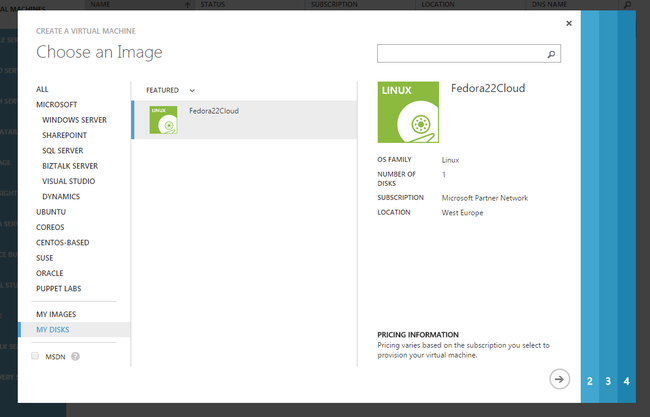Click the search magnifier icon
The height and width of the screenshot is (417, 650).
coord(551,53)
